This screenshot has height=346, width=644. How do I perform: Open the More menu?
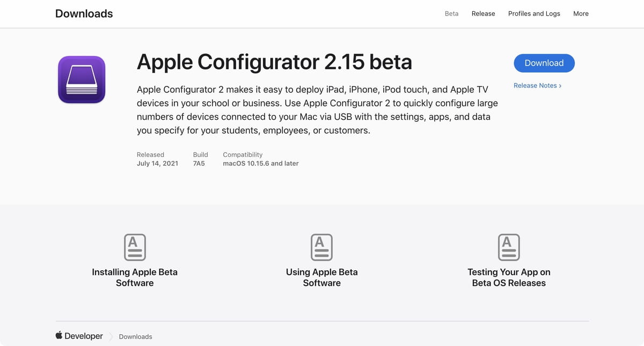(581, 13)
